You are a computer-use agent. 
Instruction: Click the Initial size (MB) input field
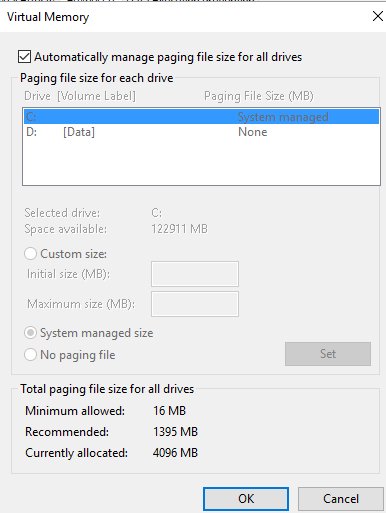click(x=195, y=274)
